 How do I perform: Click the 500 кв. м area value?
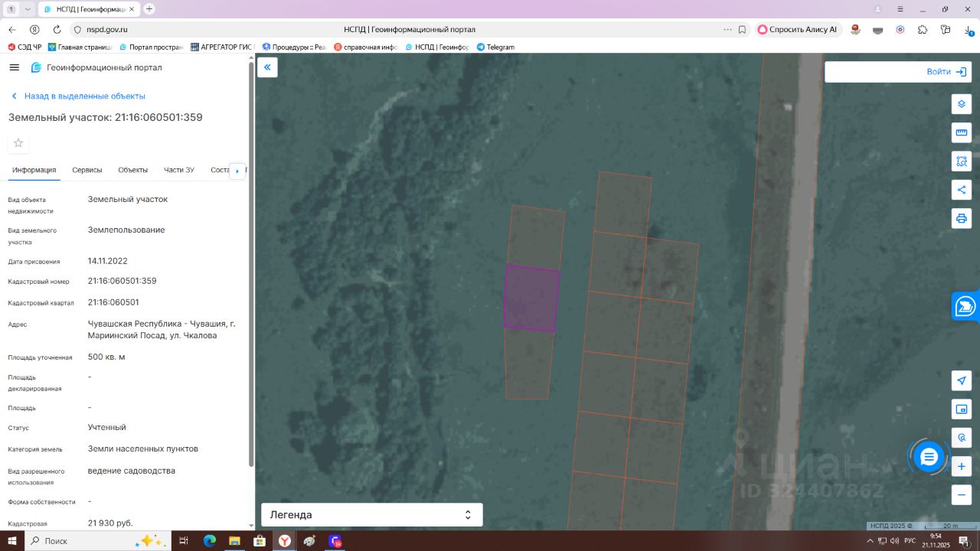[106, 357]
